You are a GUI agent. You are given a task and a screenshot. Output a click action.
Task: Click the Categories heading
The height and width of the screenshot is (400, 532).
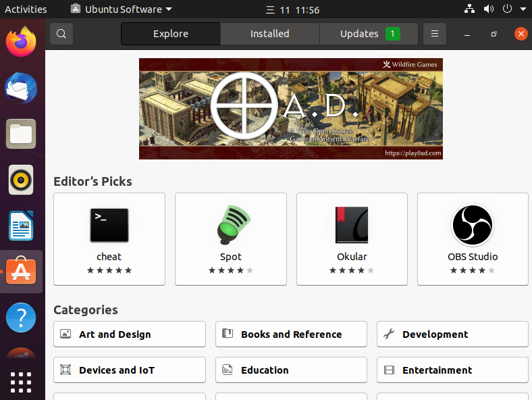coord(86,309)
